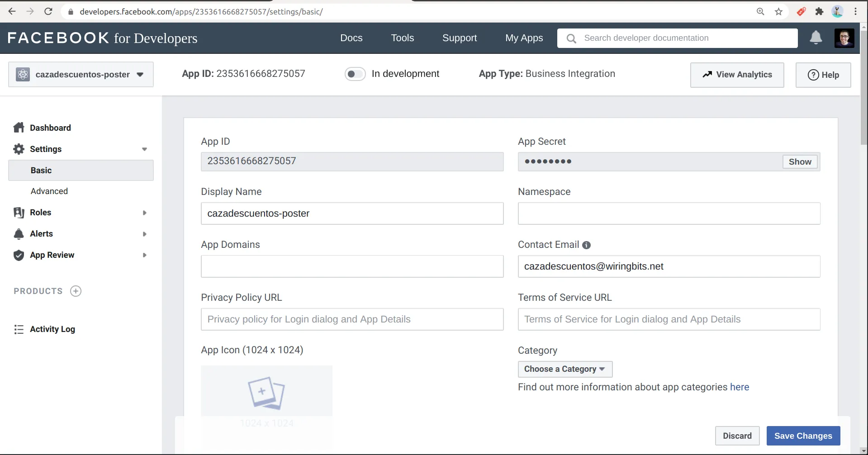Image resolution: width=868 pixels, height=455 pixels.
Task: Click the padlock icon in the address bar
Action: (x=71, y=12)
